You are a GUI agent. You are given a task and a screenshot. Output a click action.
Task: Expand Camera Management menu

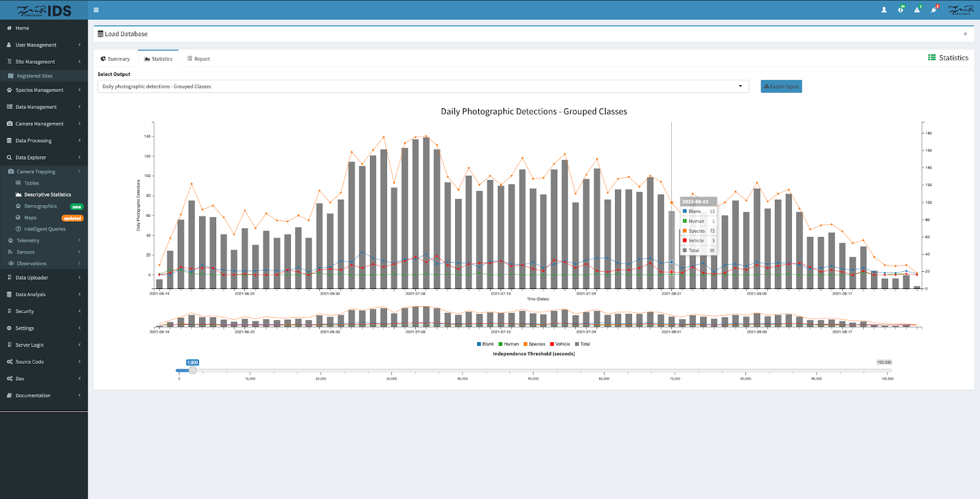43,124
